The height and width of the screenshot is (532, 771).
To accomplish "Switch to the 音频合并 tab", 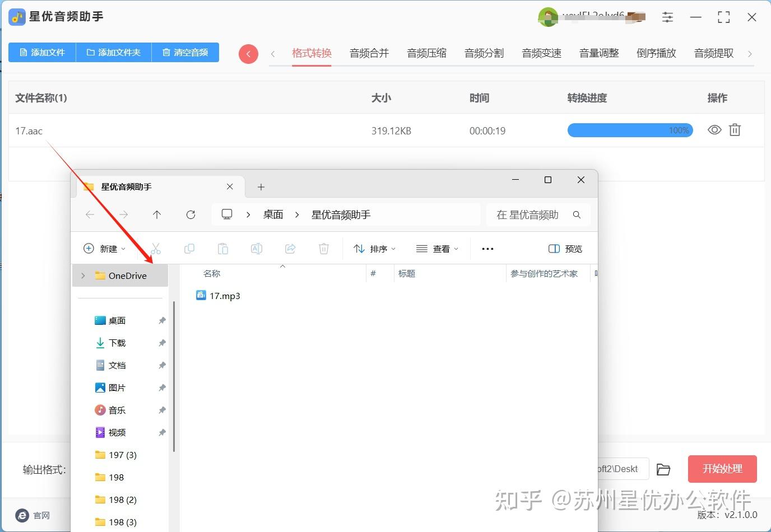I will pyautogui.click(x=369, y=53).
